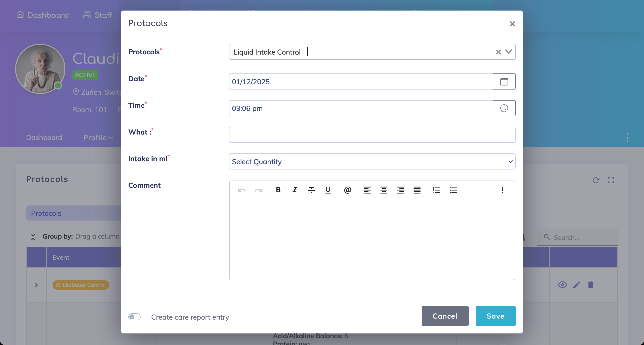
Task: Enable Create care report entry switch
Action: [134, 317]
